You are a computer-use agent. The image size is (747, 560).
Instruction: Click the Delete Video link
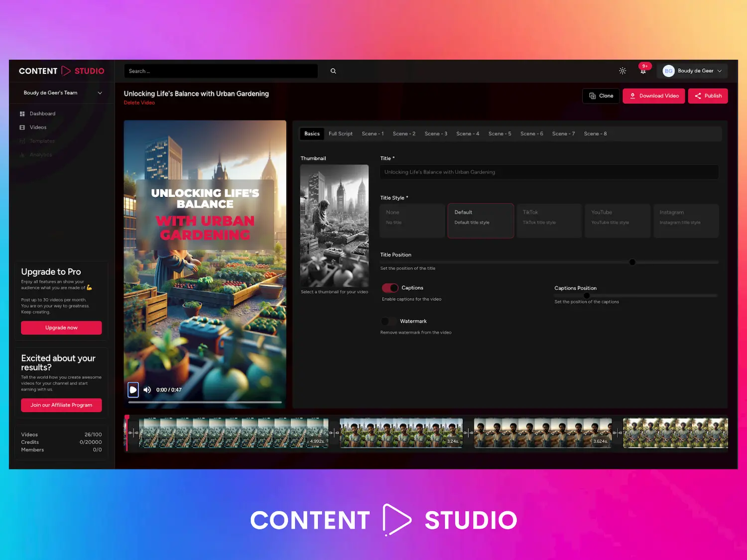click(139, 103)
